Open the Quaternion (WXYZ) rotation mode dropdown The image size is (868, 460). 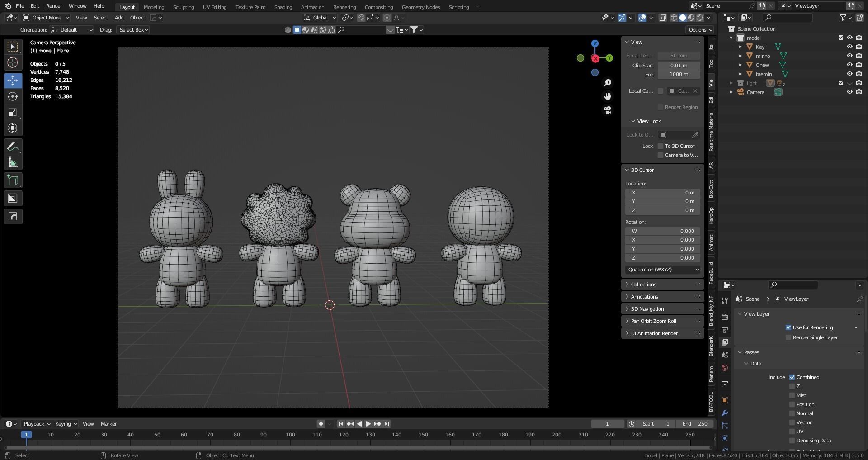pyautogui.click(x=663, y=270)
